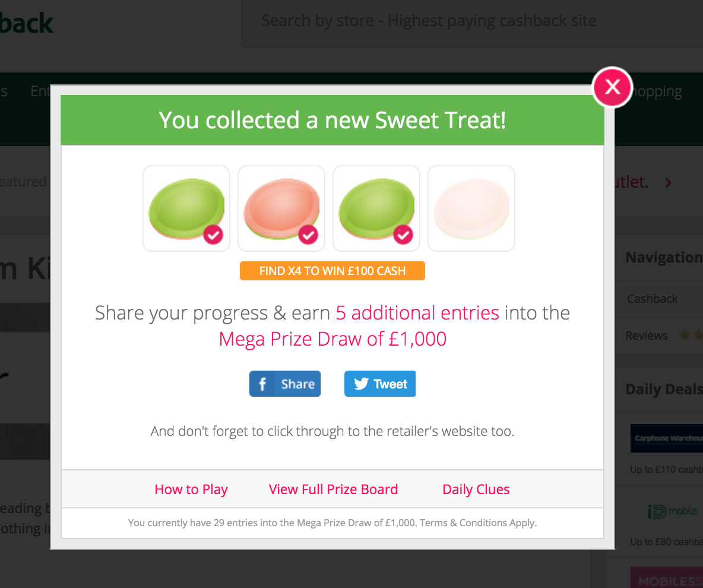Open the How to Play link
Viewport: 703px width, 588px height.
[191, 489]
